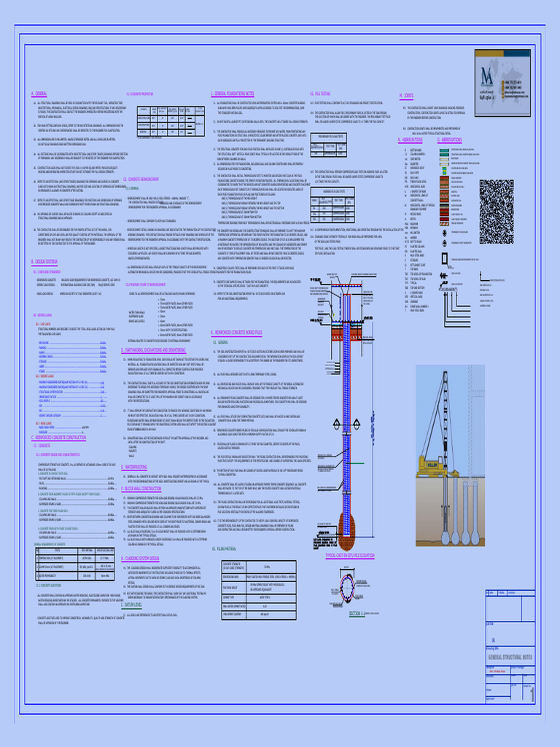Click the section cut marker left of pile
This screenshot has width=560, height=747.
337,424
